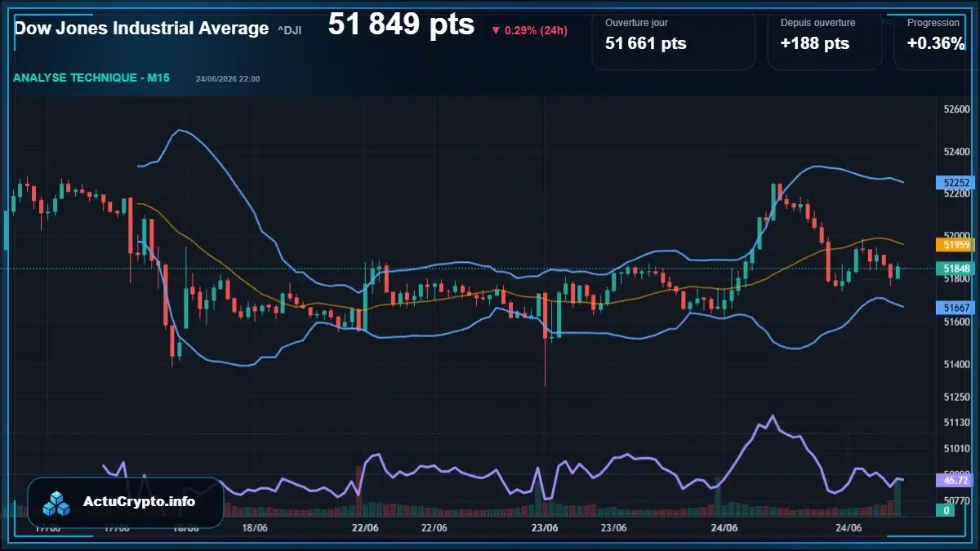
Task: Click the 51130 price axis label
Action: click(x=955, y=422)
